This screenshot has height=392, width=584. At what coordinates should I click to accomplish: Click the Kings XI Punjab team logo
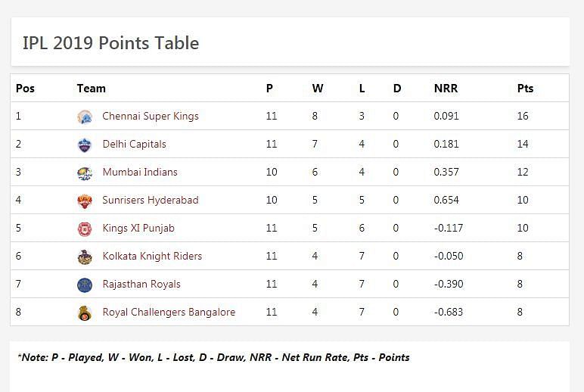pos(85,229)
